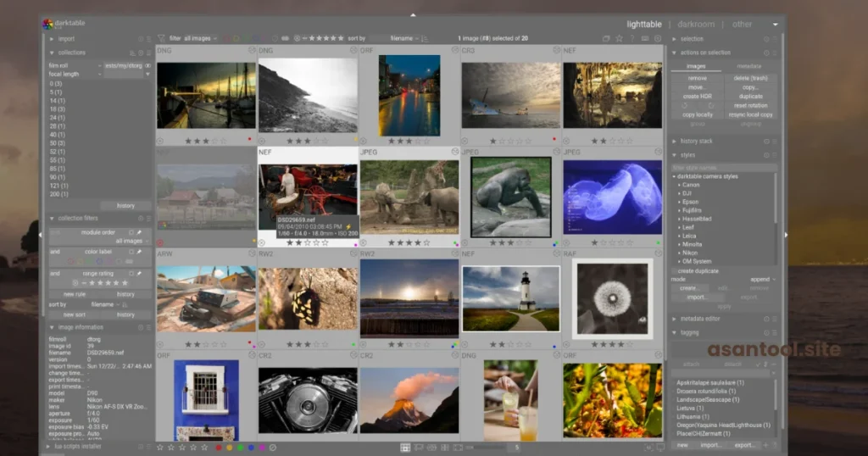The height and width of the screenshot is (456, 868).
Task: Toggle the range rating rule off
Action: (131, 274)
